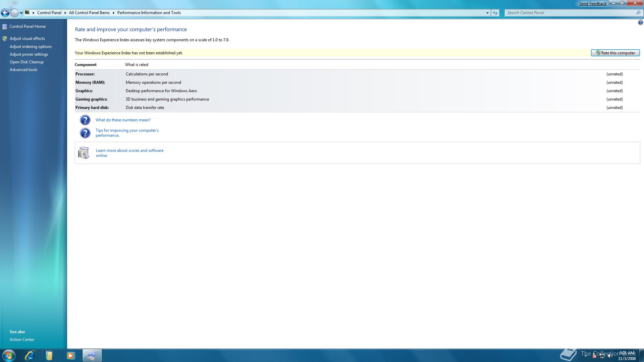
Task: Open the recent pages dropdown arrow
Action: pos(21,13)
